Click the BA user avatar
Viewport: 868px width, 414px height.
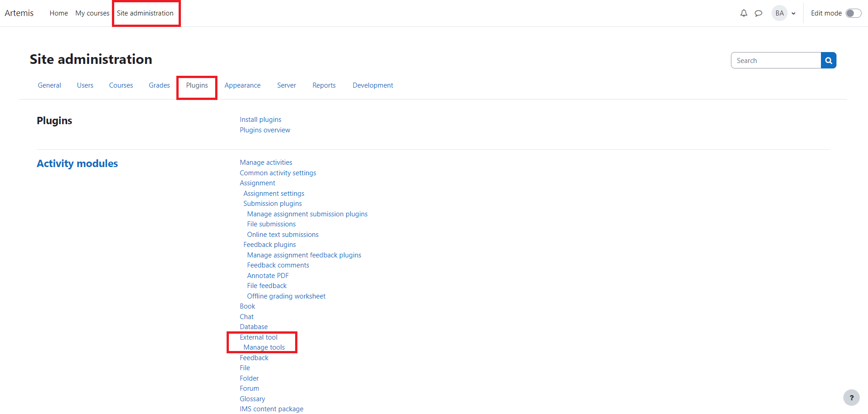779,13
